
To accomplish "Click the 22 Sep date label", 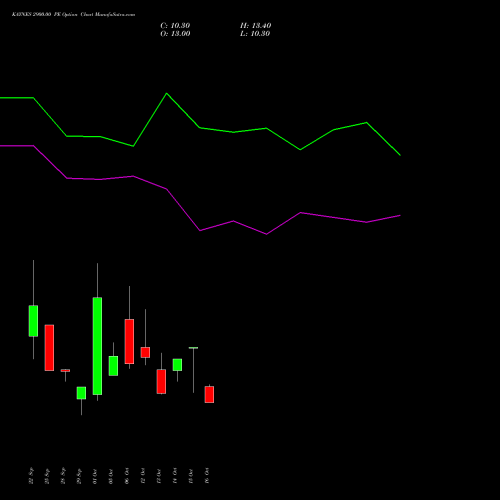I will point(31,476).
